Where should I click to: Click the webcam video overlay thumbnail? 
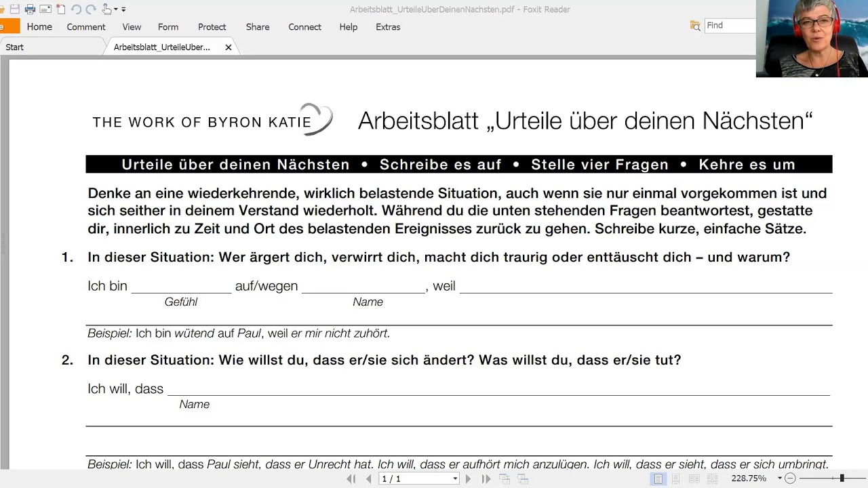[812, 39]
